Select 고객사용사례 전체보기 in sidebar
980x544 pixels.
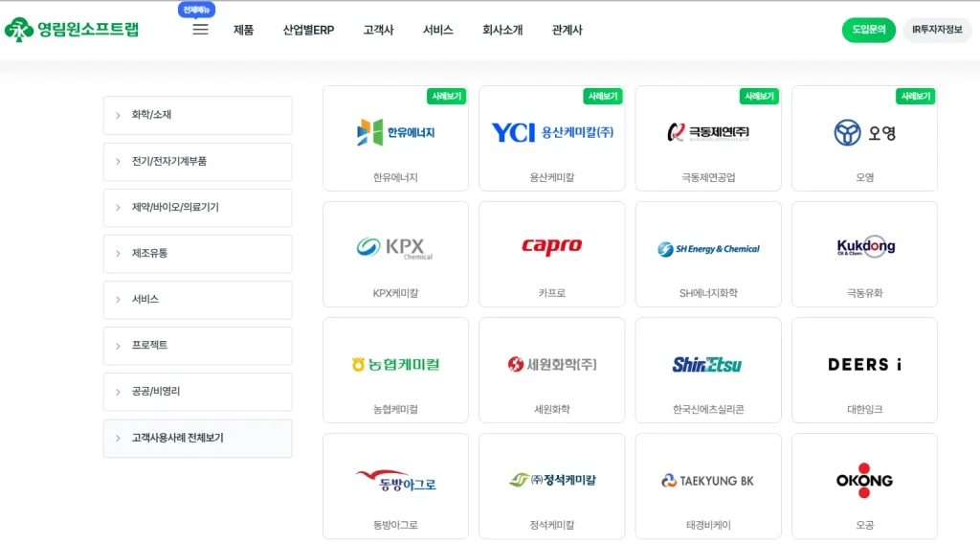197,438
